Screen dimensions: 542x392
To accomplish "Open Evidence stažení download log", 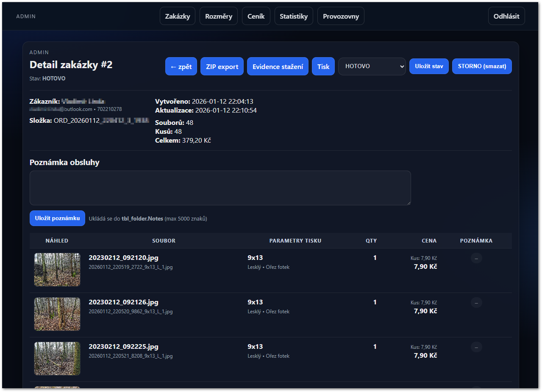I will tap(278, 66).
